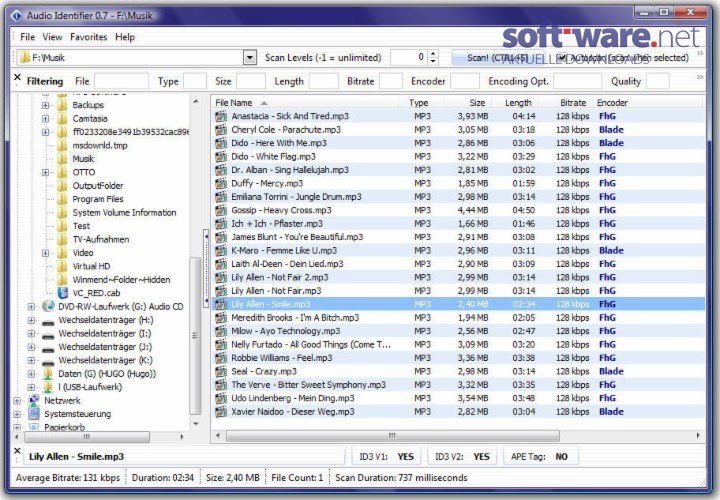Expand the DVD-RW-Laufwerk (G:) Audio CD node

[31, 306]
